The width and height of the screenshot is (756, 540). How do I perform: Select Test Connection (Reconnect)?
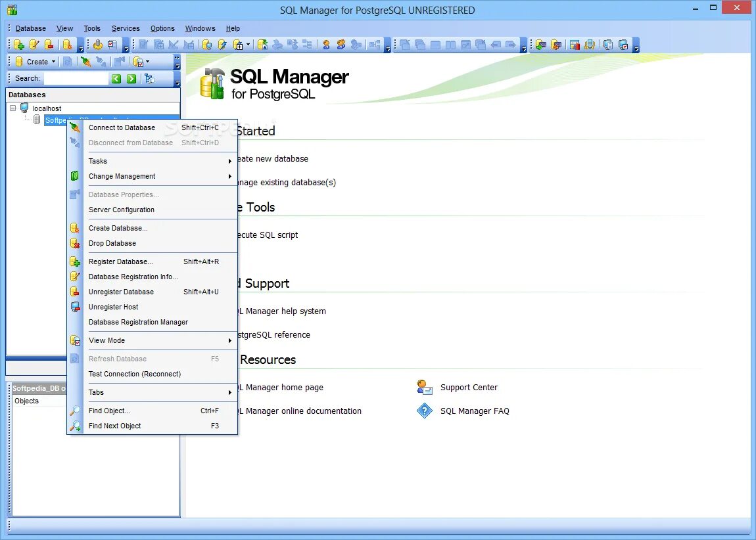click(153, 374)
